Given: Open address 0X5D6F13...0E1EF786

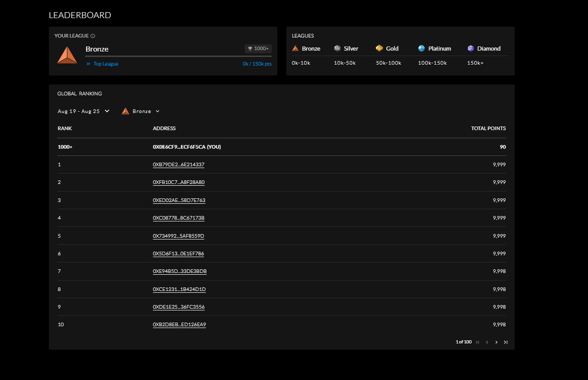Looking at the screenshot, I should point(178,254).
